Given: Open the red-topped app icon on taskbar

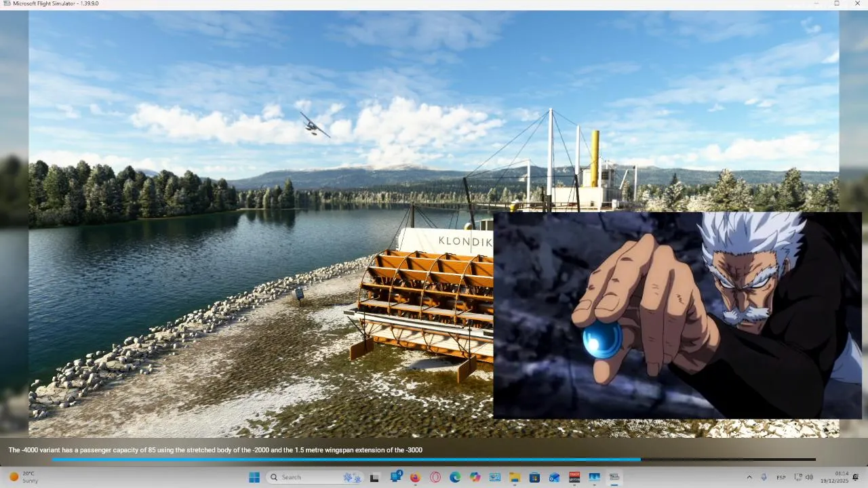Looking at the screenshot, I should [574, 477].
